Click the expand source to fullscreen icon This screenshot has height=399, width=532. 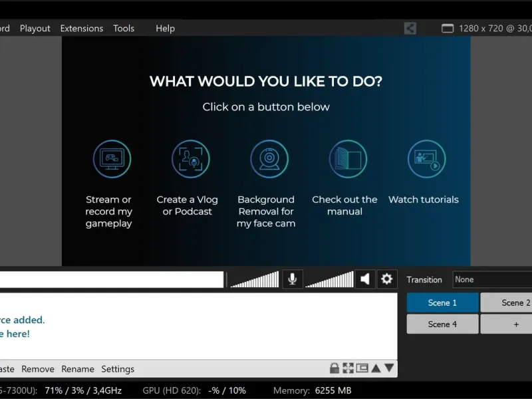click(x=348, y=368)
